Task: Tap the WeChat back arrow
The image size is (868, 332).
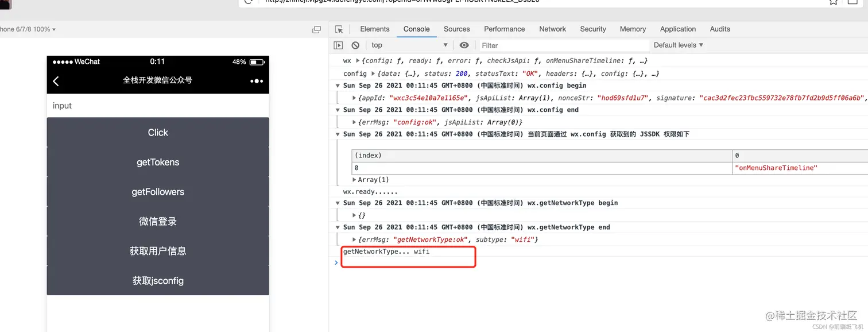Action: coord(56,81)
